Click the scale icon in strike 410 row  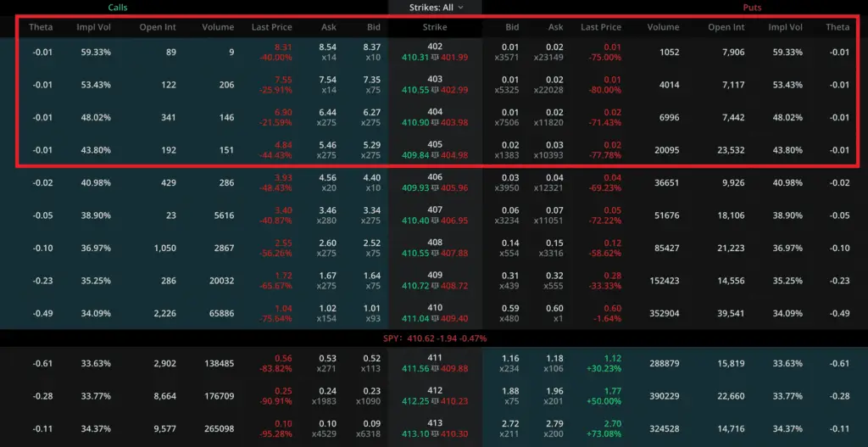[435, 318]
